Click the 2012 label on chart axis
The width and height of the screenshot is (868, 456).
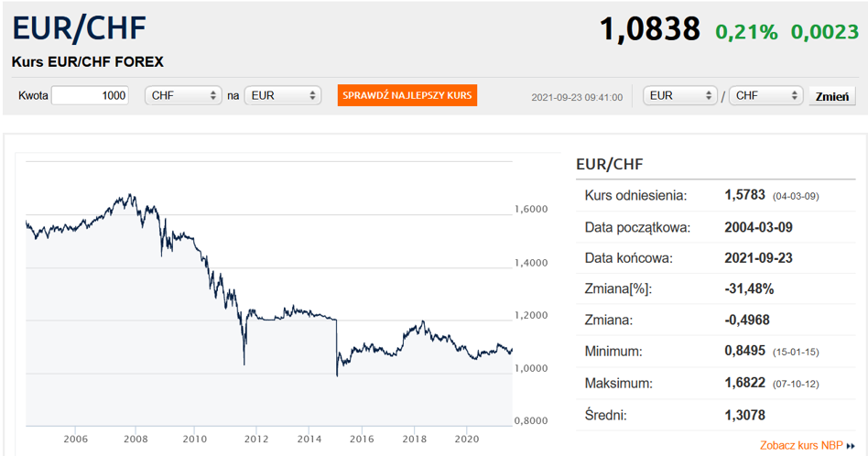click(255, 439)
